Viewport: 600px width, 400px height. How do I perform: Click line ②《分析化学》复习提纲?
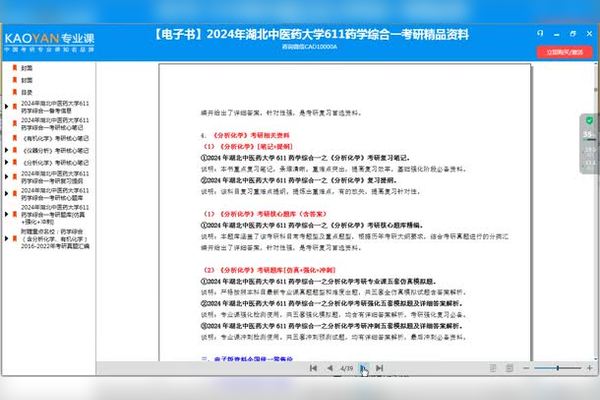pos(299,180)
